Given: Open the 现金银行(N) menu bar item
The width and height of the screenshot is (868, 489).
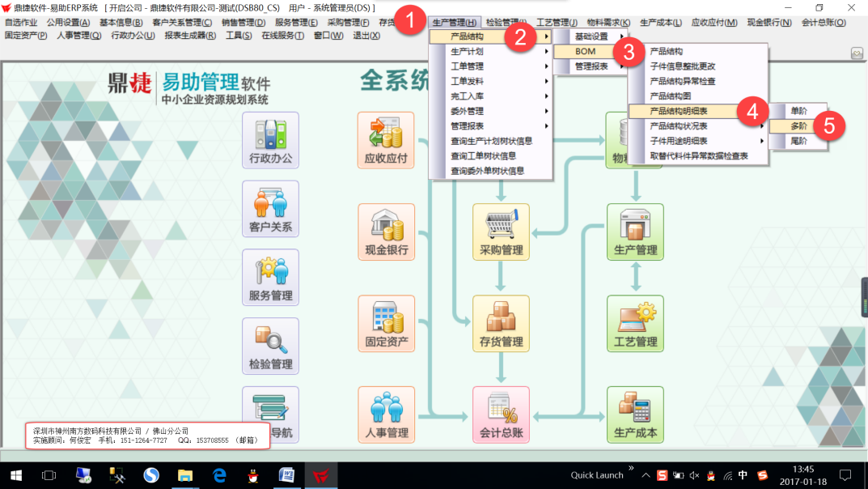Looking at the screenshot, I should (769, 23).
